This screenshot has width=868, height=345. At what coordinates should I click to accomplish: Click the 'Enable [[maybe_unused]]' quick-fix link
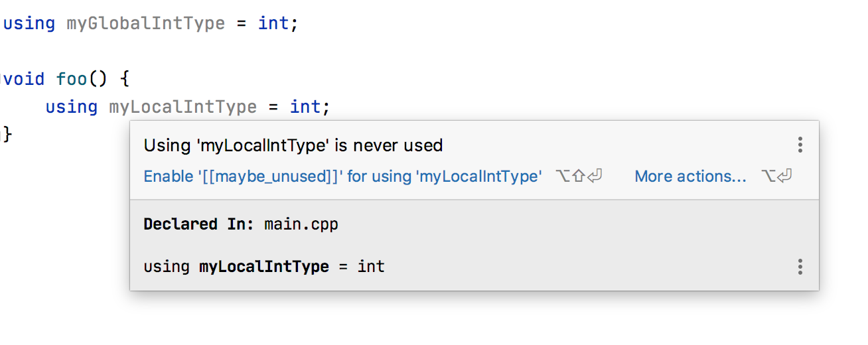[343, 176]
